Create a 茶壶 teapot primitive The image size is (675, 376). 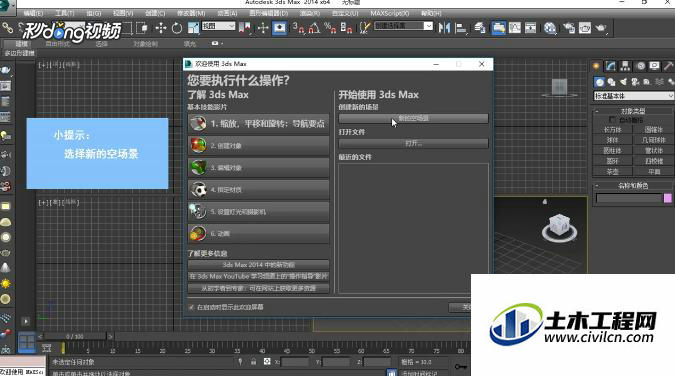click(612, 171)
